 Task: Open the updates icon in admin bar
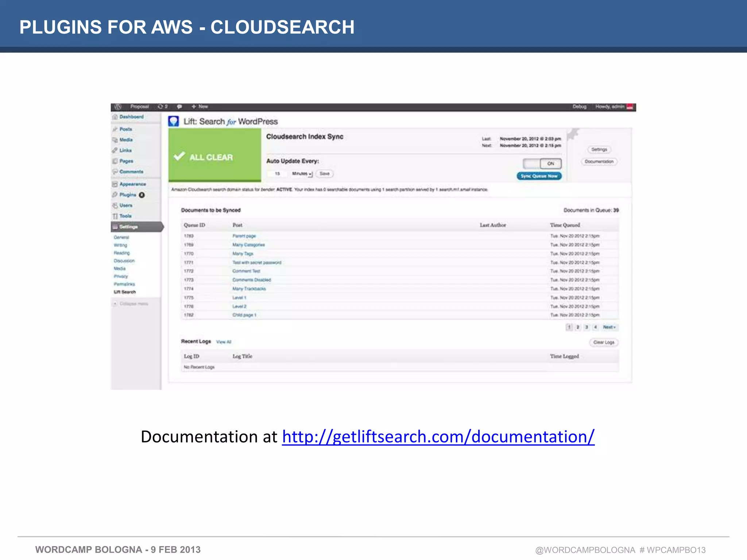click(x=160, y=106)
